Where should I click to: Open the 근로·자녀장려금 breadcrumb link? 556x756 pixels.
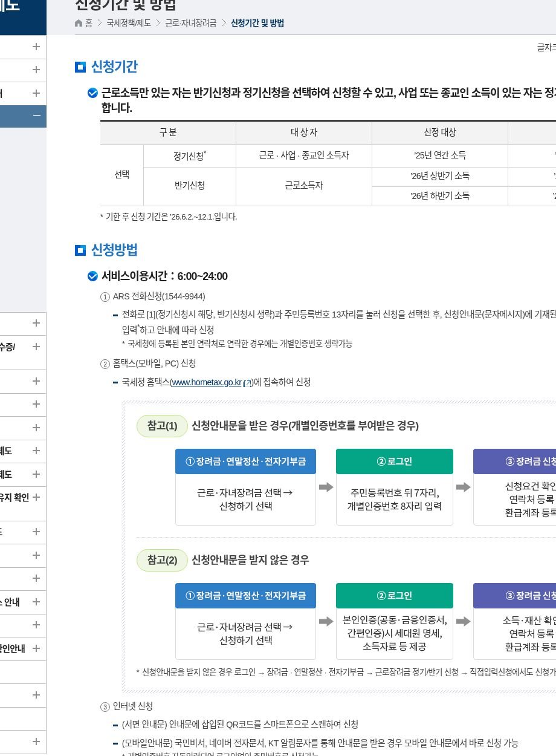191,23
